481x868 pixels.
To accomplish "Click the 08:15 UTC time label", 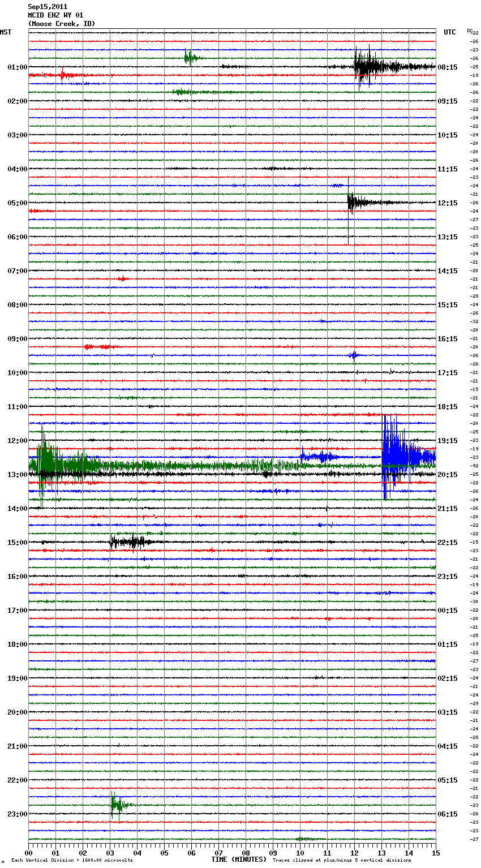I will tap(448, 67).
